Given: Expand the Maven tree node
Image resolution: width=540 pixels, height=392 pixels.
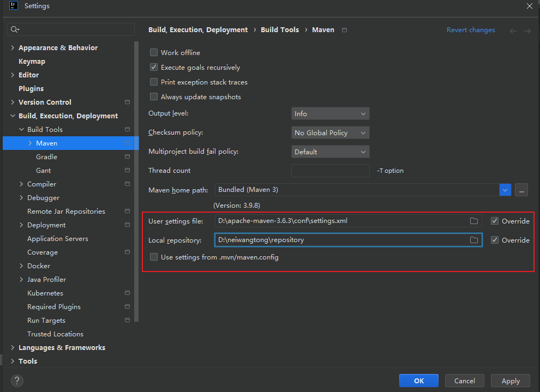Looking at the screenshot, I should (30, 143).
